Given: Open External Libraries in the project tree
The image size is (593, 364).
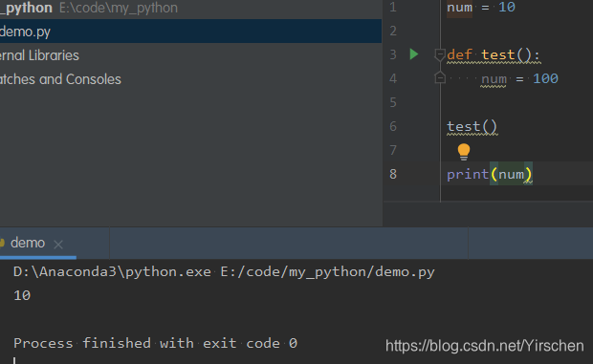Looking at the screenshot, I should [39, 55].
